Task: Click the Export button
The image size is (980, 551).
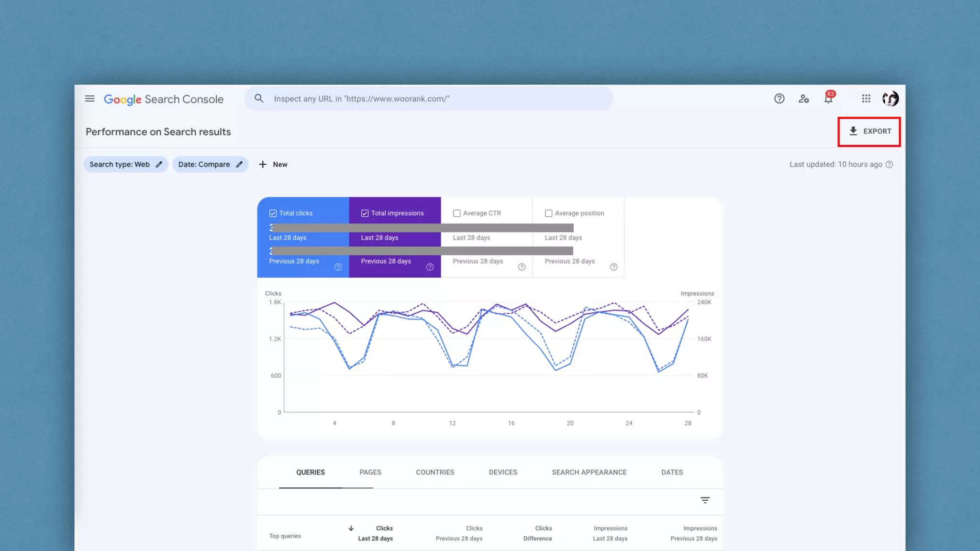Action: point(869,132)
